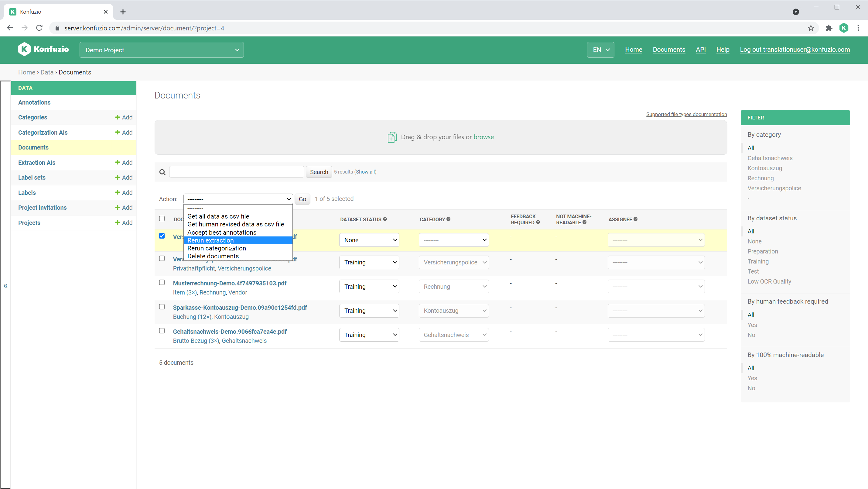This screenshot has height=489, width=868.
Task: Open first row empty category dropdown
Action: tap(453, 240)
